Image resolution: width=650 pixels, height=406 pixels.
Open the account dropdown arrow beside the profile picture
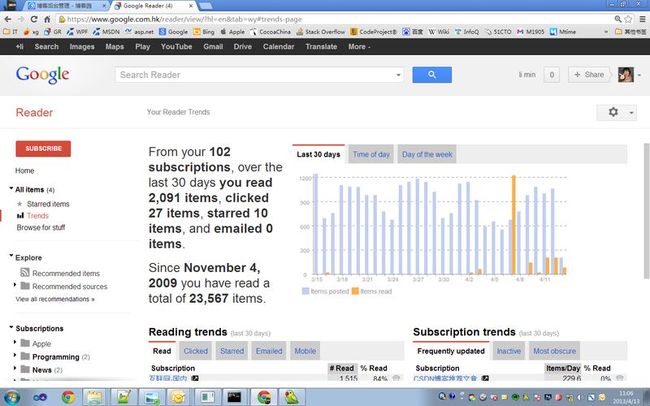[x=639, y=75]
